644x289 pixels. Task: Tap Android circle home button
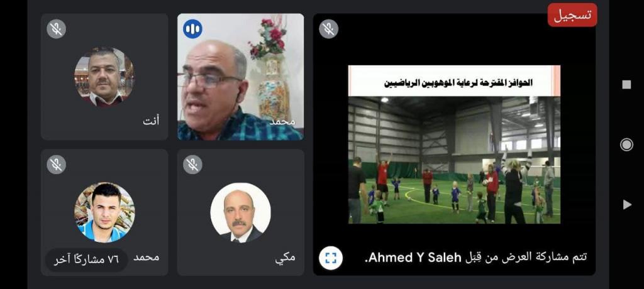tap(626, 144)
